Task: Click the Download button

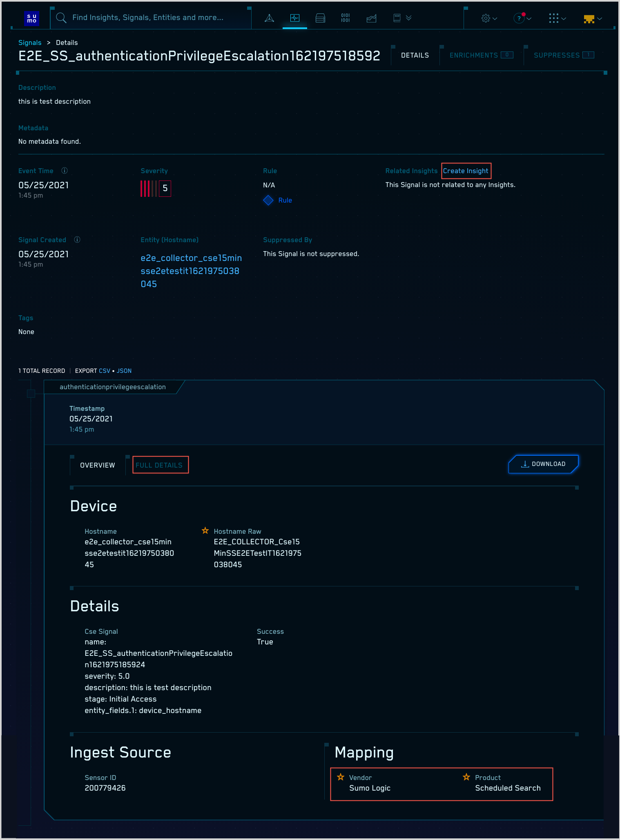Action: [543, 464]
